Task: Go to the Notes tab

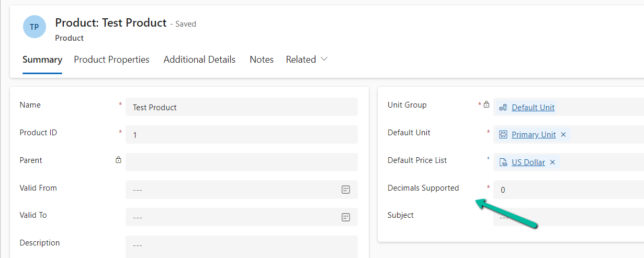Action: click(x=262, y=60)
